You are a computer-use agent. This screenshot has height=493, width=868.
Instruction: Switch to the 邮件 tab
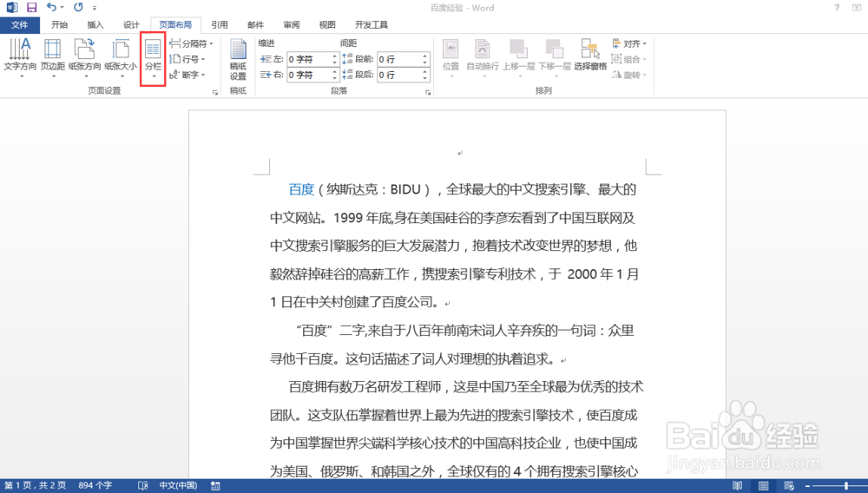255,25
